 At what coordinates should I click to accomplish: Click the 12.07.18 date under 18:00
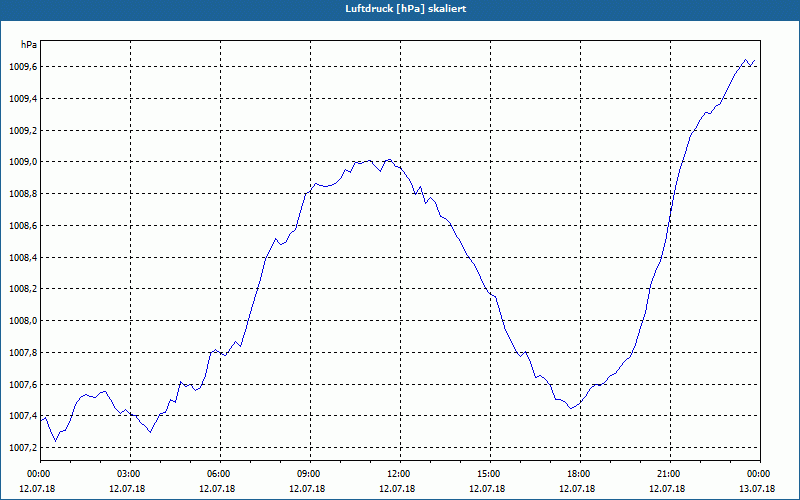pos(577,489)
